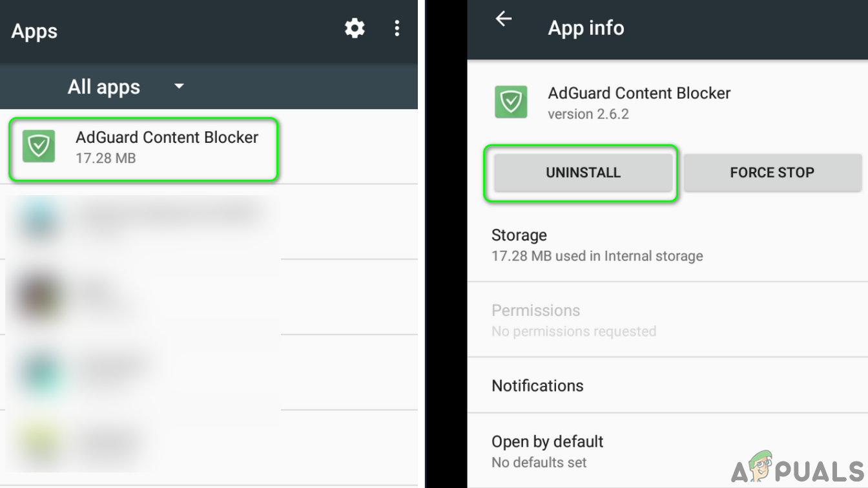This screenshot has height=488, width=868.
Task: Open the Apps settings gear icon
Action: pos(355,28)
